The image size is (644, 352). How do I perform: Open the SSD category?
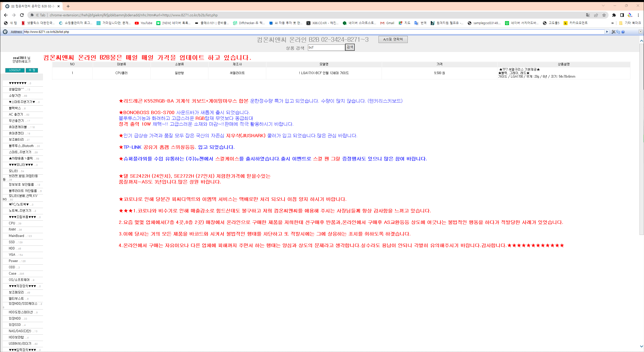[12, 242]
